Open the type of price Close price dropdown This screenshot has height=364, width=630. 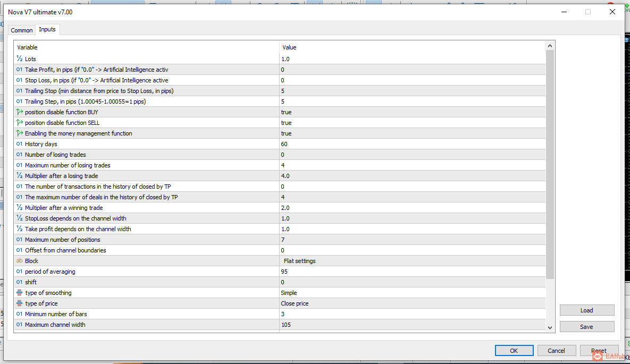tap(412, 303)
